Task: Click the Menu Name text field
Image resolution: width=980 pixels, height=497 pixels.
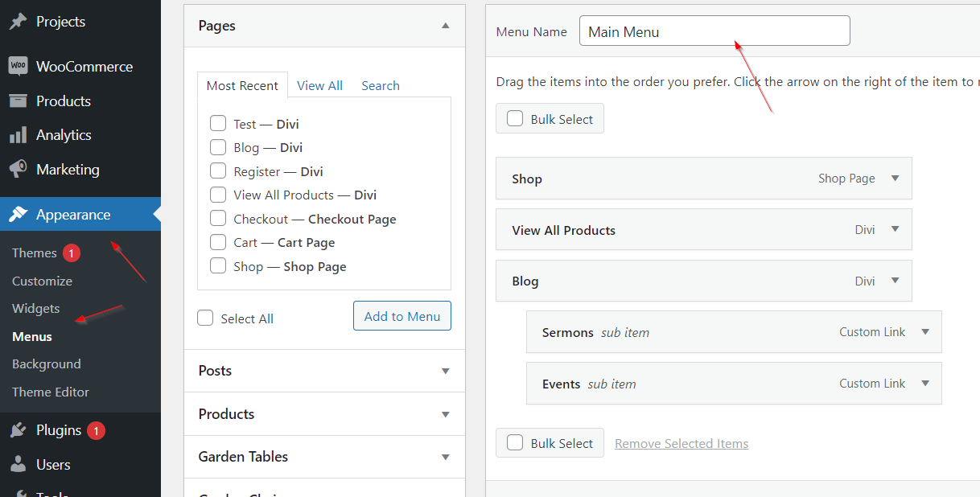Action: pyautogui.click(x=714, y=31)
